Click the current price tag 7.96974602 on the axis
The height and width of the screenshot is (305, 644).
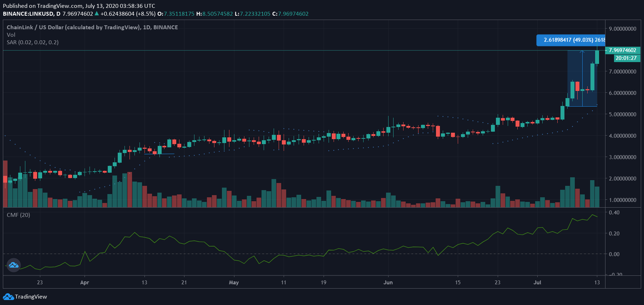pos(623,50)
